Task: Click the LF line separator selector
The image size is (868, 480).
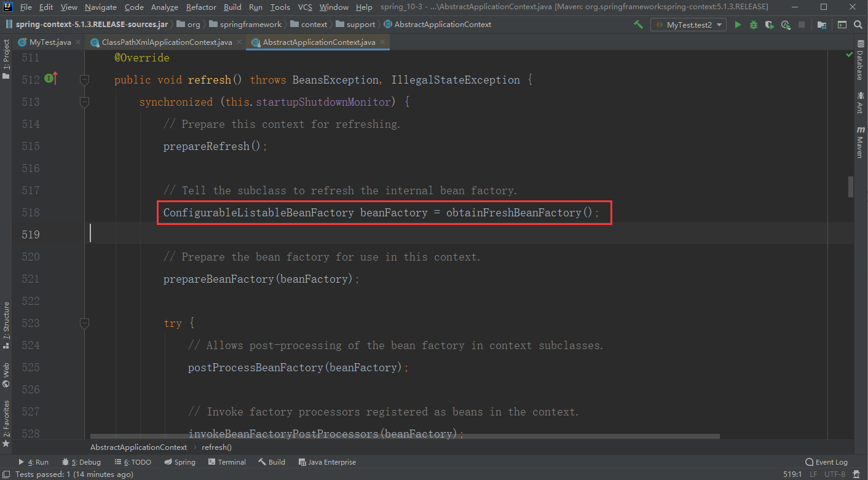Action: (x=813, y=474)
